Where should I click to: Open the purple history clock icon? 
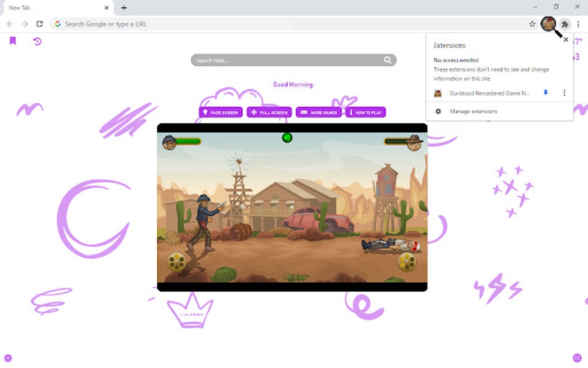[37, 42]
